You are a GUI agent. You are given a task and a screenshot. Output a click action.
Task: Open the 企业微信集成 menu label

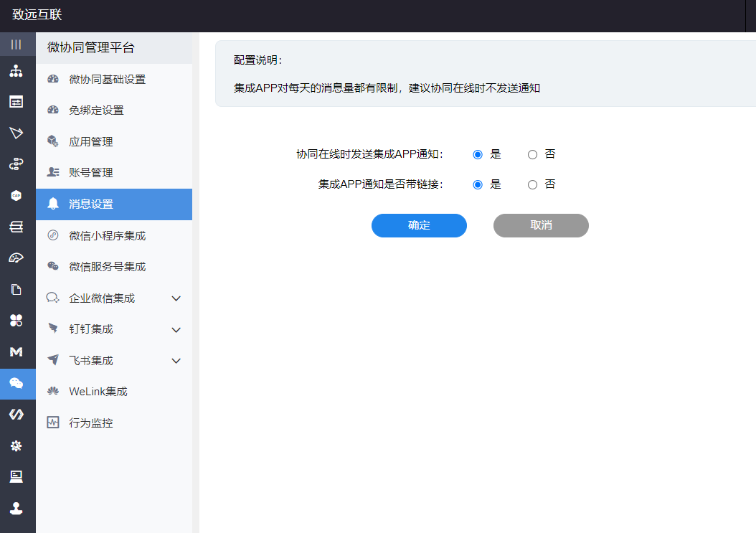102,298
